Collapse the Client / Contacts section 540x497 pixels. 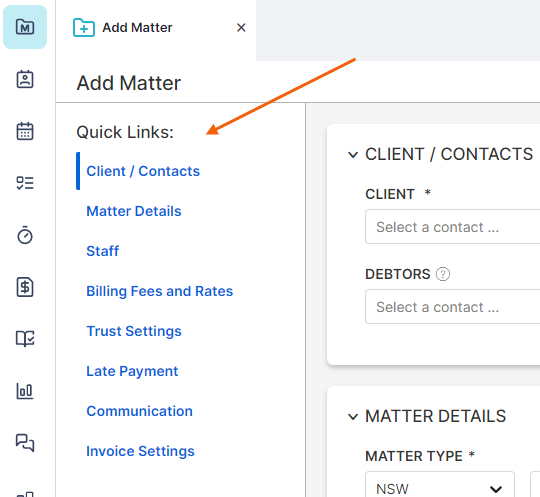pos(353,155)
